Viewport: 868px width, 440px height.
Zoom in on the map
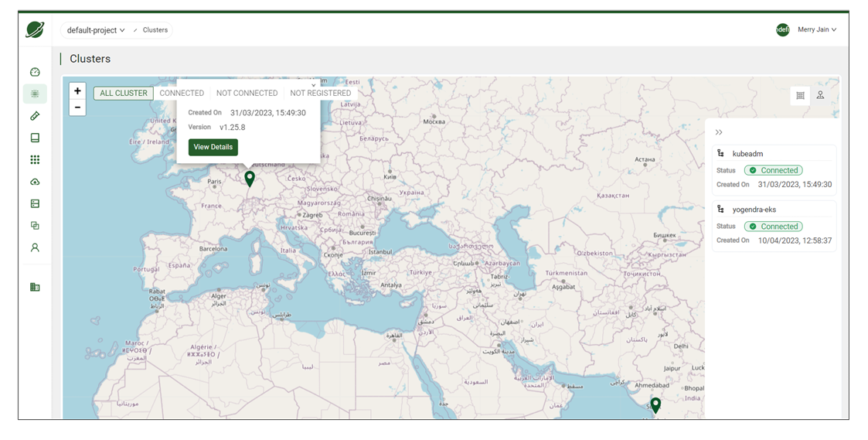pyautogui.click(x=77, y=91)
